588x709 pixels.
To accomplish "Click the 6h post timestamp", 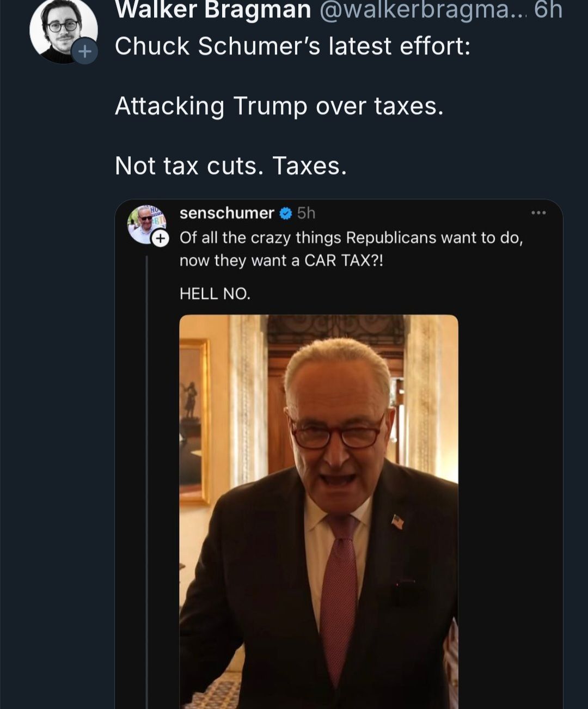I will pyautogui.click(x=548, y=10).
